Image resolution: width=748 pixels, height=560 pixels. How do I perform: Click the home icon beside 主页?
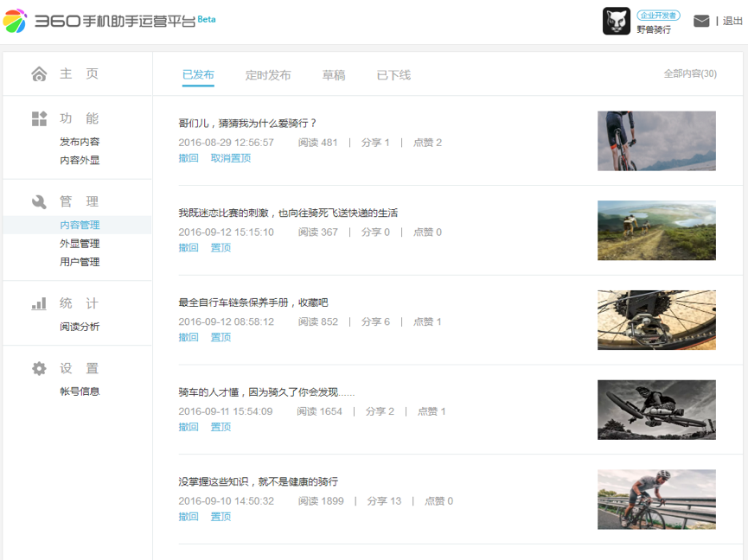39,73
